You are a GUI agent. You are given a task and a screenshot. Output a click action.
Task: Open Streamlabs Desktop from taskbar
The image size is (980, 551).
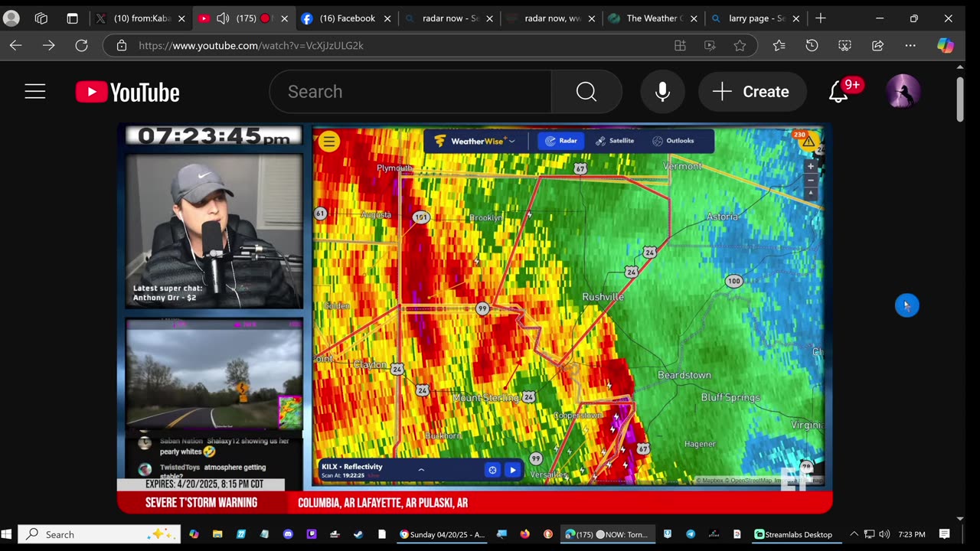(x=795, y=534)
